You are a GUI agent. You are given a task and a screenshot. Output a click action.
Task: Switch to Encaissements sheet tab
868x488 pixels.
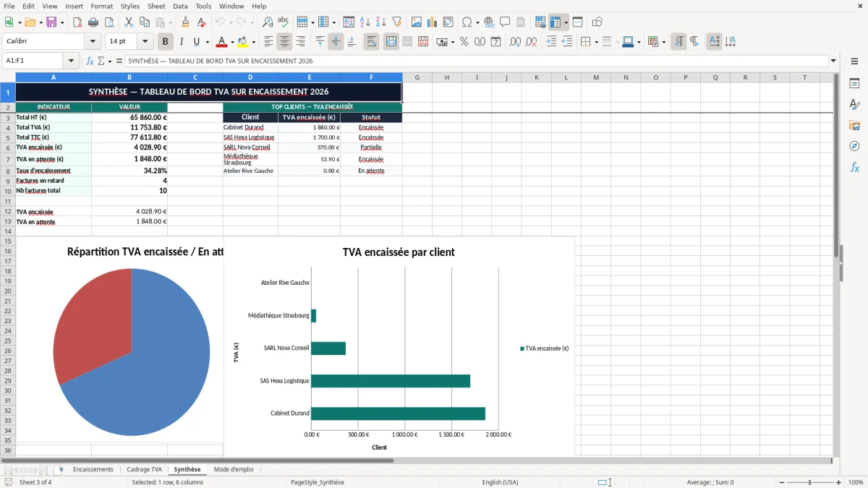[93, 469]
